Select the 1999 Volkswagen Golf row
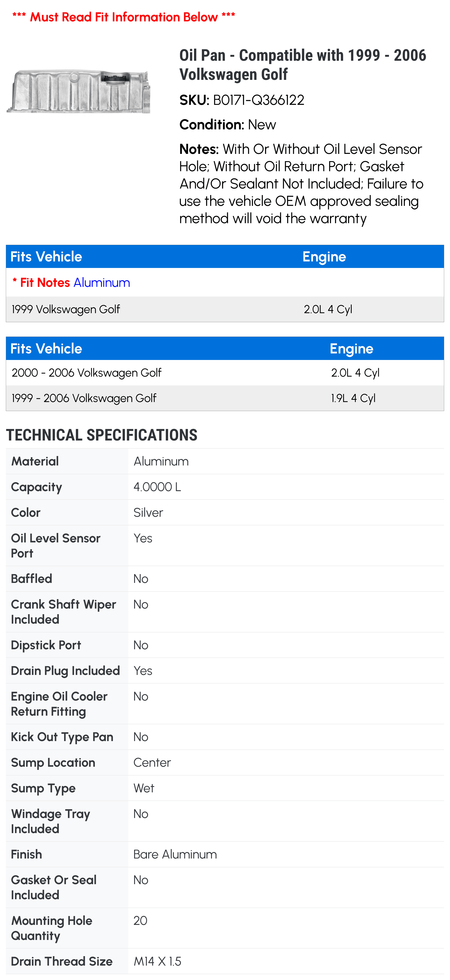This screenshot has width=450, height=980. tap(225, 309)
